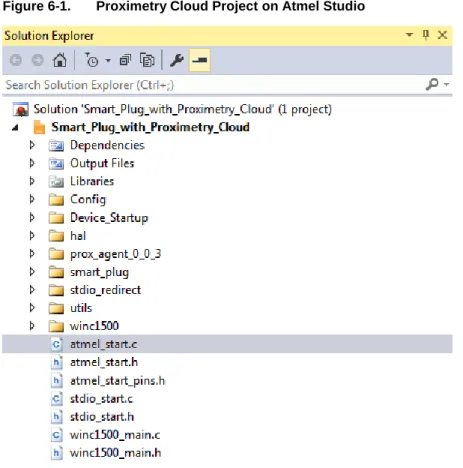
Task: Click the prox_agent_0_0_3 folder icon
Action: pos(56,254)
